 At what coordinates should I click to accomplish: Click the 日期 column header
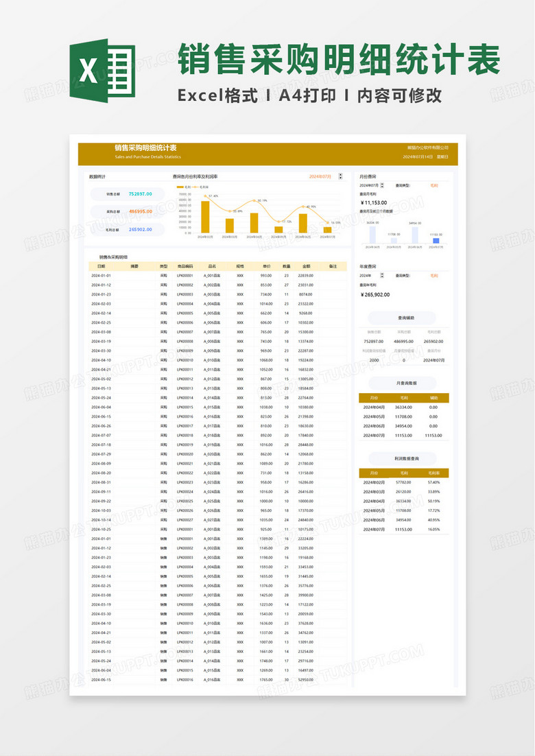101,265
